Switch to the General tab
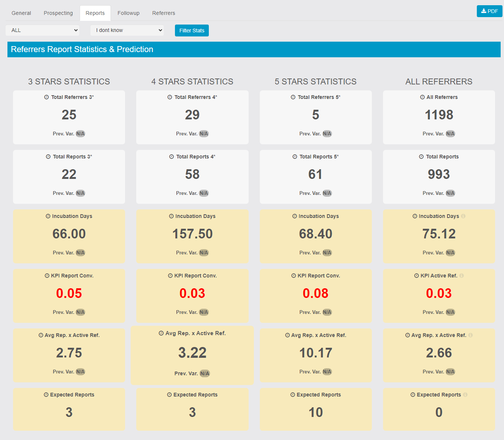 pyautogui.click(x=21, y=13)
